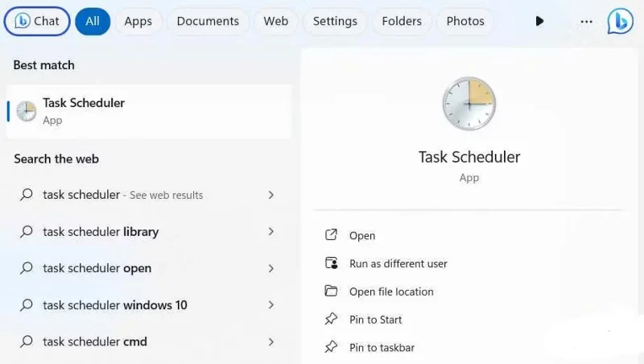
Task: Switch to the Apps filter tab
Action: (x=138, y=21)
